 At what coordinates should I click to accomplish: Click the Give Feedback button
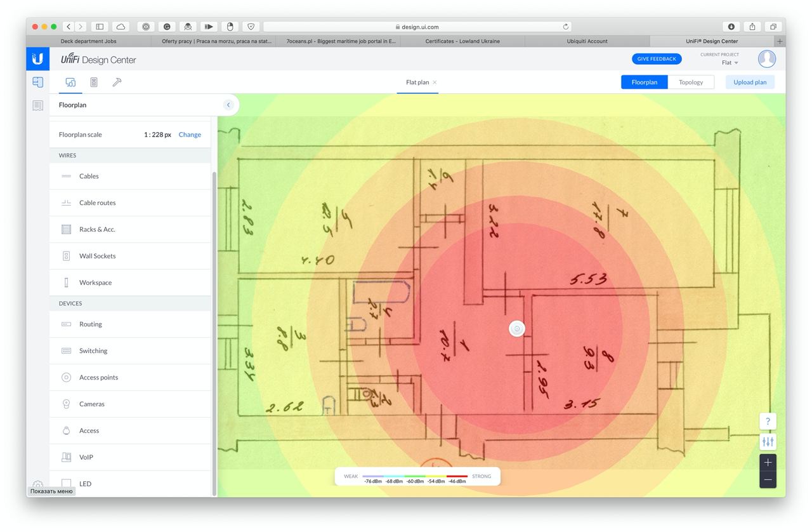point(657,59)
